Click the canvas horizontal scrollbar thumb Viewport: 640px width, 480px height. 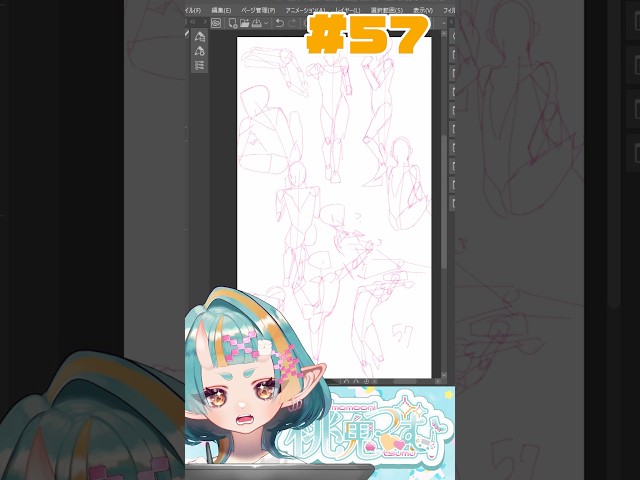tap(404, 381)
